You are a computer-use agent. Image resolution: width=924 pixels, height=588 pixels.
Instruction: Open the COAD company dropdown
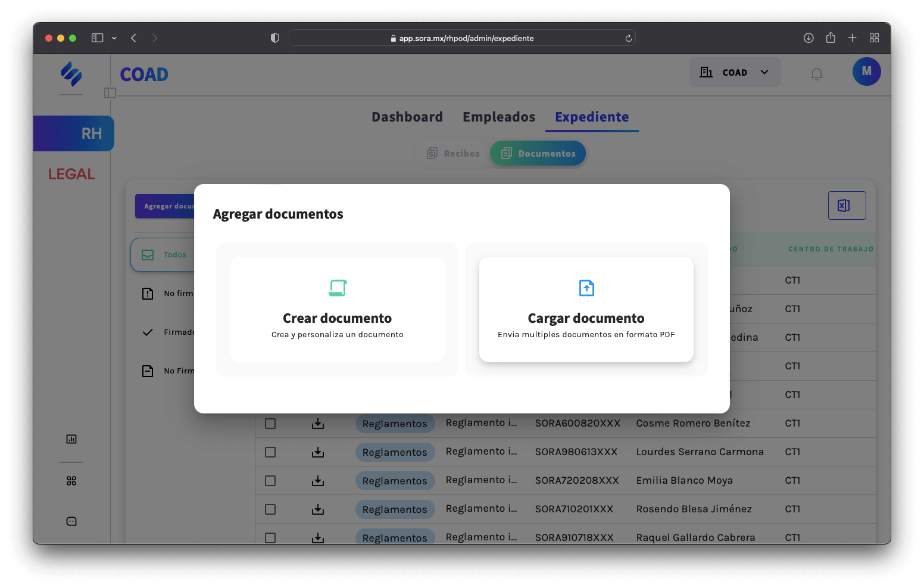point(735,72)
